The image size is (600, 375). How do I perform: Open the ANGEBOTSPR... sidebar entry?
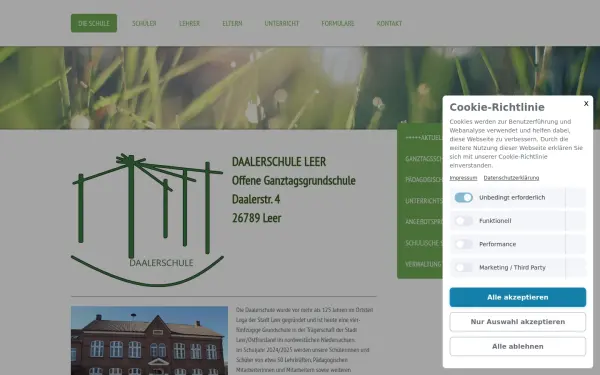tap(424, 222)
